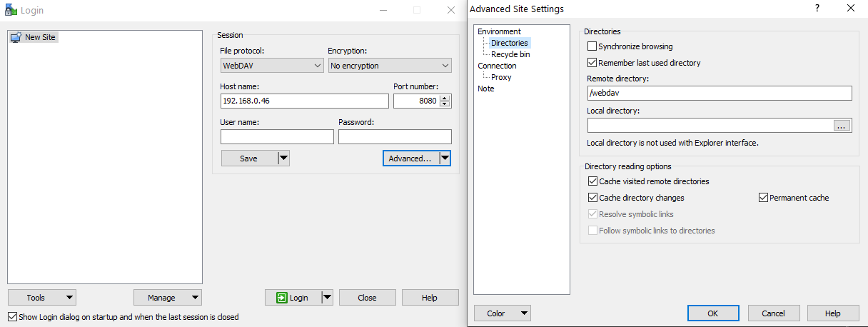Open the Color dropdown button
The height and width of the screenshot is (327, 868).
tap(503, 313)
